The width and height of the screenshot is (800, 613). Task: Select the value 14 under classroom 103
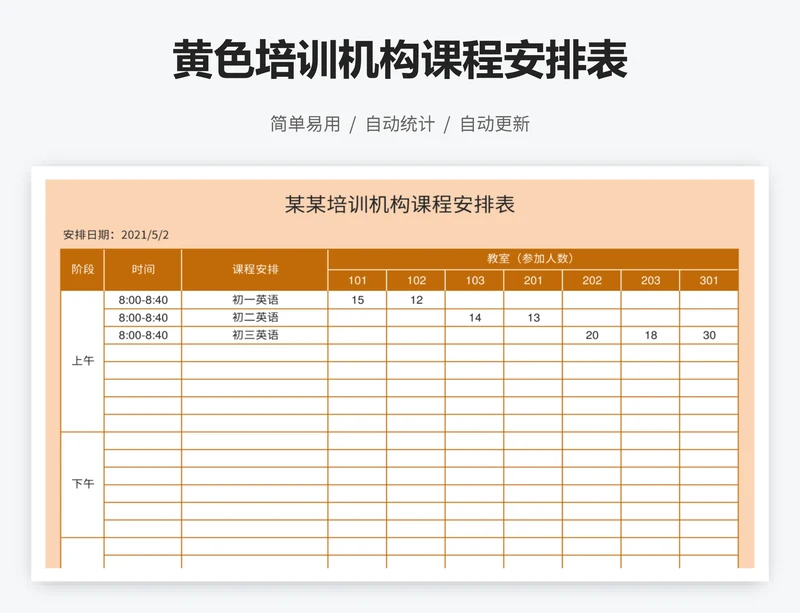pos(474,317)
